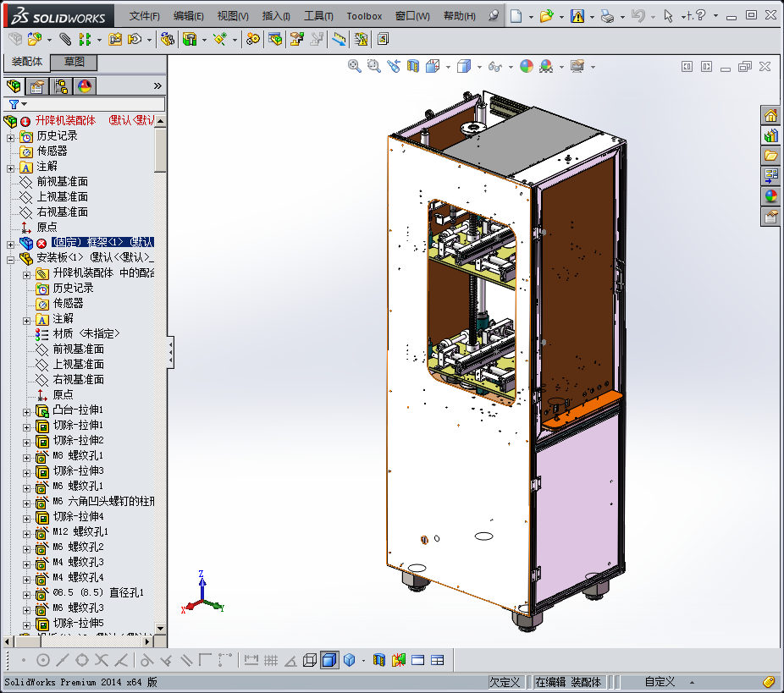Open the Assembly Features icon
This screenshot has height=693, width=784.
(x=190, y=39)
